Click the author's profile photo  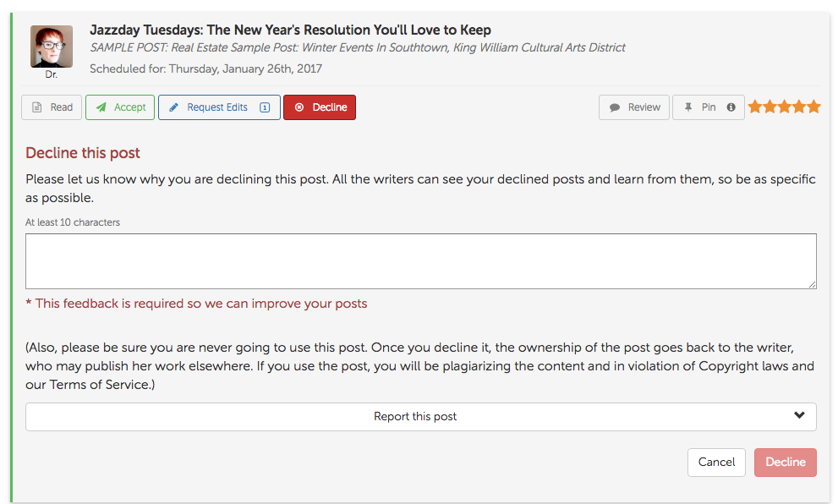pyautogui.click(x=52, y=47)
